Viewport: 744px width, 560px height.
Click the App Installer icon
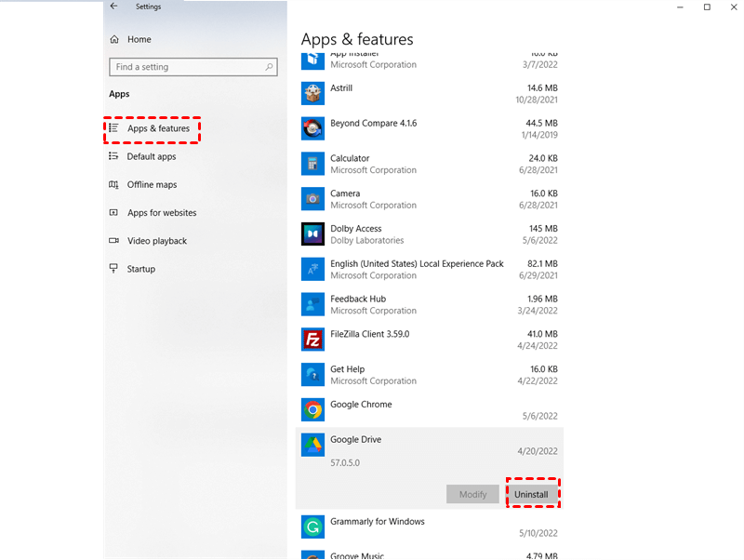tap(312, 60)
